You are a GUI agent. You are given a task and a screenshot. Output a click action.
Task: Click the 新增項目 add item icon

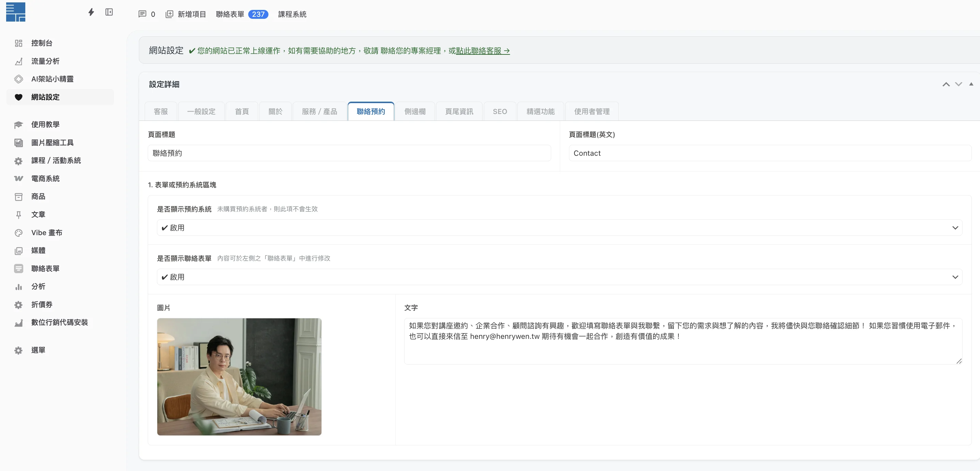[x=170, y=14]
